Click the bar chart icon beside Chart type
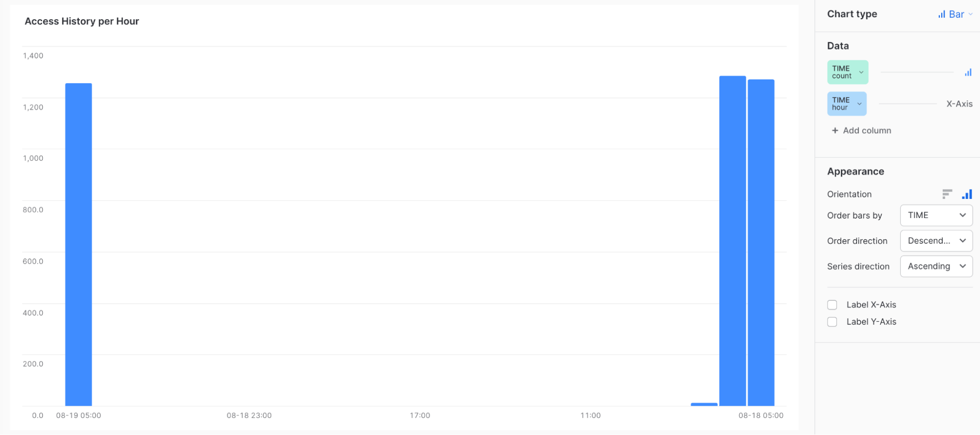The height and width of the screenshot is (435, 980). point(941,14)
